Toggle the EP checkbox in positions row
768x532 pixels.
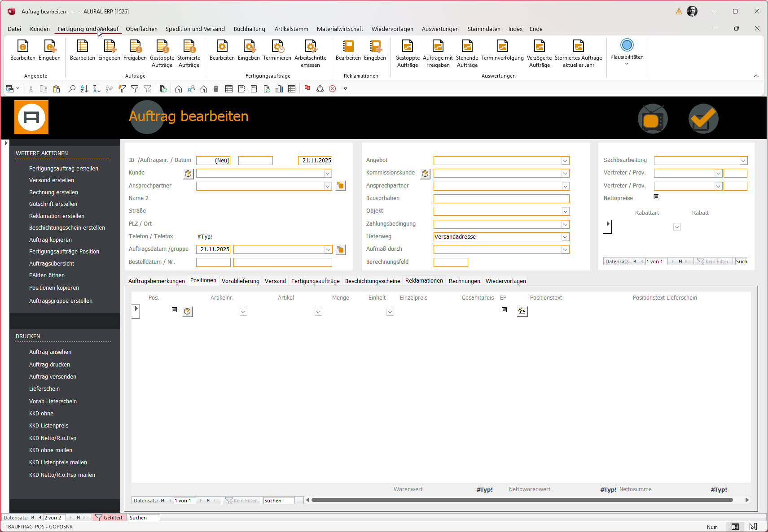click(504, 310)
